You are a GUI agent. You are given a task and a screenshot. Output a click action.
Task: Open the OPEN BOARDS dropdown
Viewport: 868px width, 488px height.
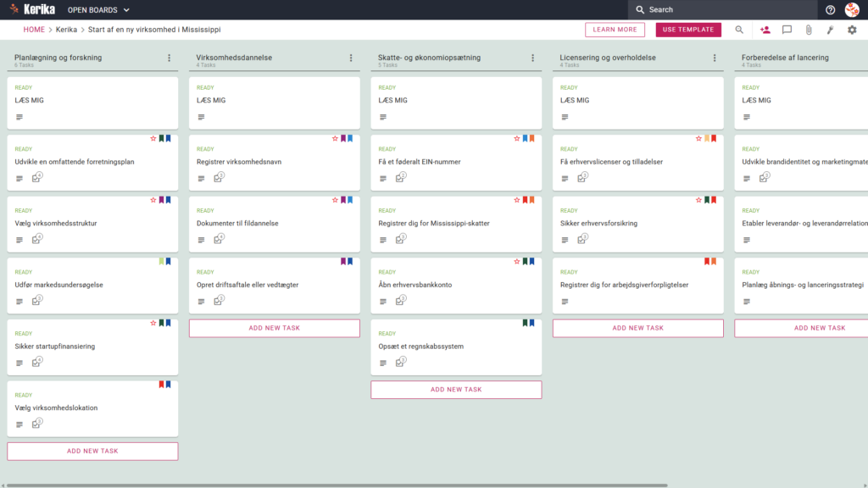[98, 10]
